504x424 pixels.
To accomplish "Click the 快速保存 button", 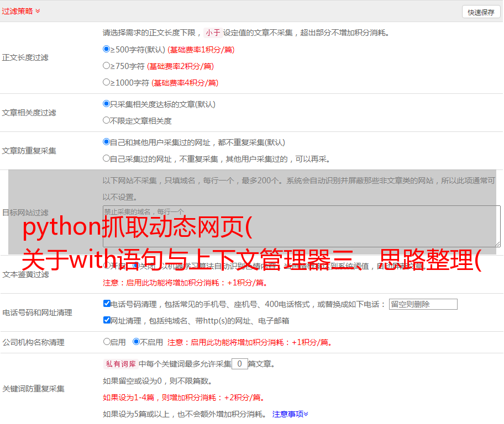I will [481, 12].
